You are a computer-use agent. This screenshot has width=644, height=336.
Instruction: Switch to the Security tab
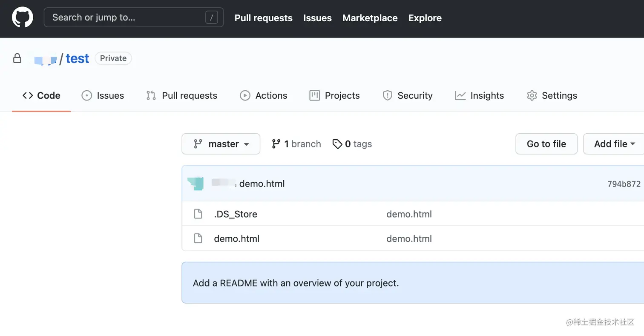408,95
